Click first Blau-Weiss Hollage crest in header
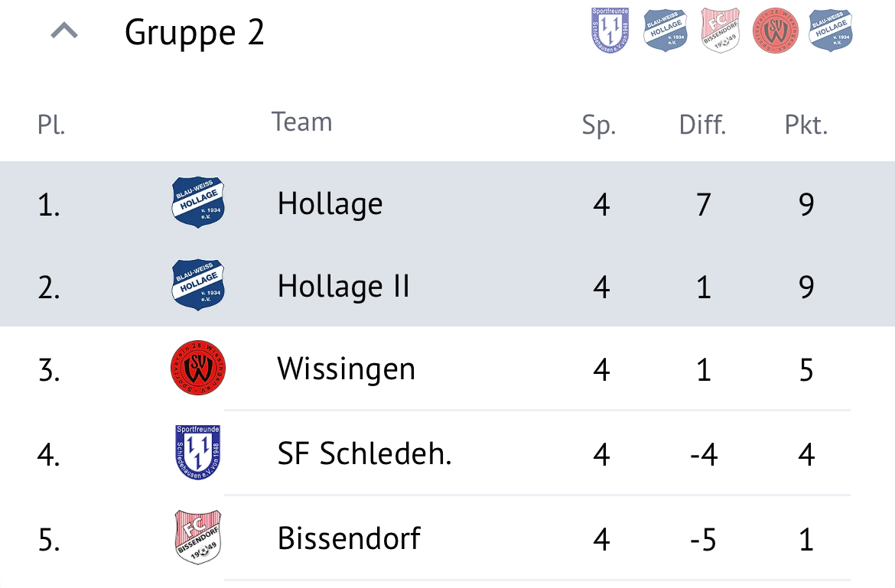The width and height of the screenshot is (895, 588). tap(665, 31)
